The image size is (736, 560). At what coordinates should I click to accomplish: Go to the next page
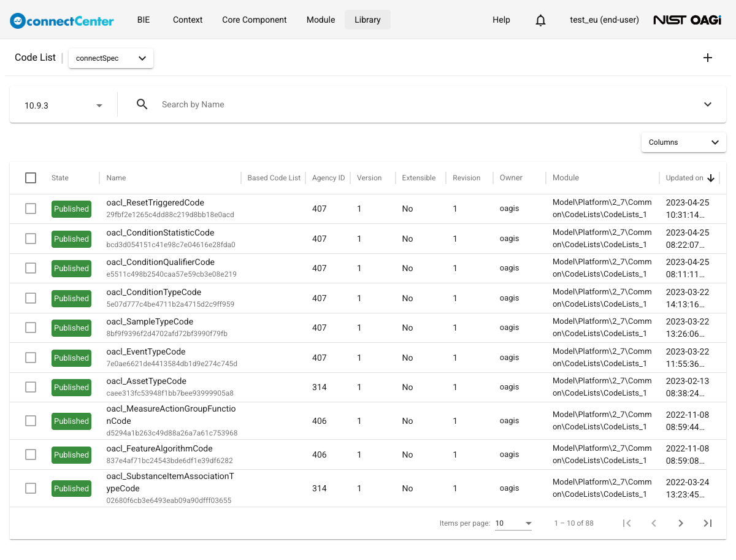681,523
